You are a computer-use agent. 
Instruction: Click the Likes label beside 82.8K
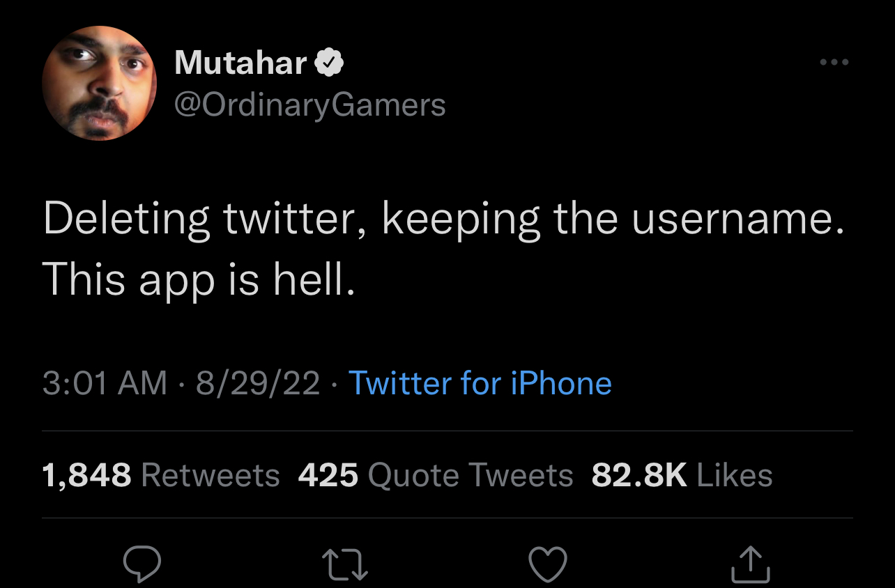click(735, 476)
